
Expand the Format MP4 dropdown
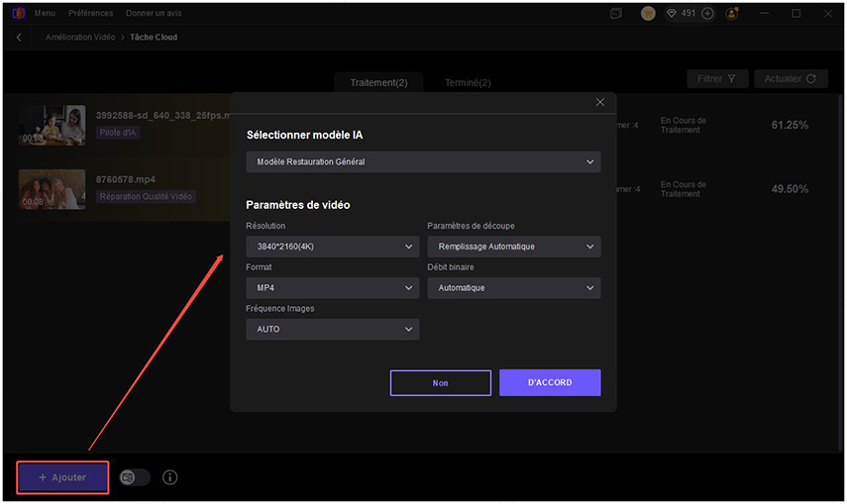coord(332,288)
